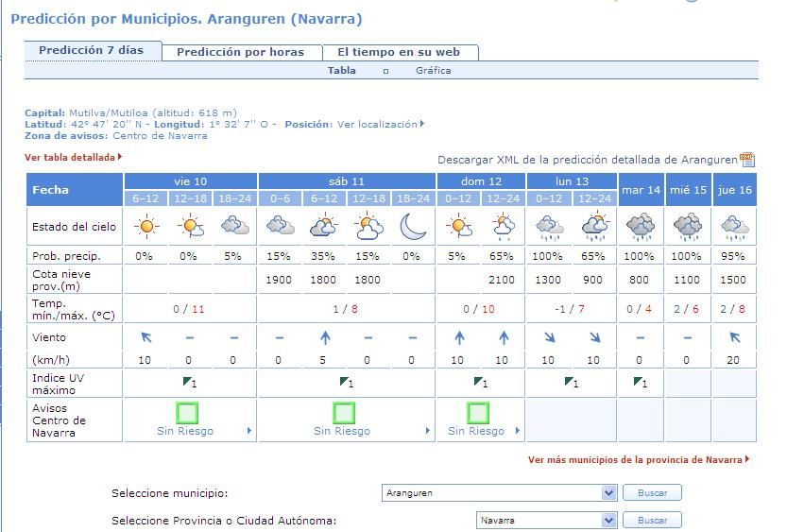Click the mié 15 column header

(688, 190)
